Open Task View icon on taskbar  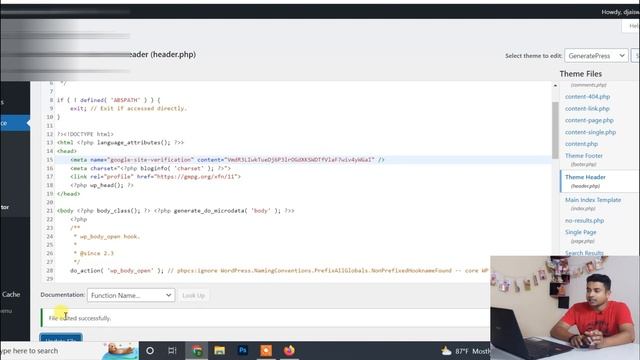tap(172, 351)
